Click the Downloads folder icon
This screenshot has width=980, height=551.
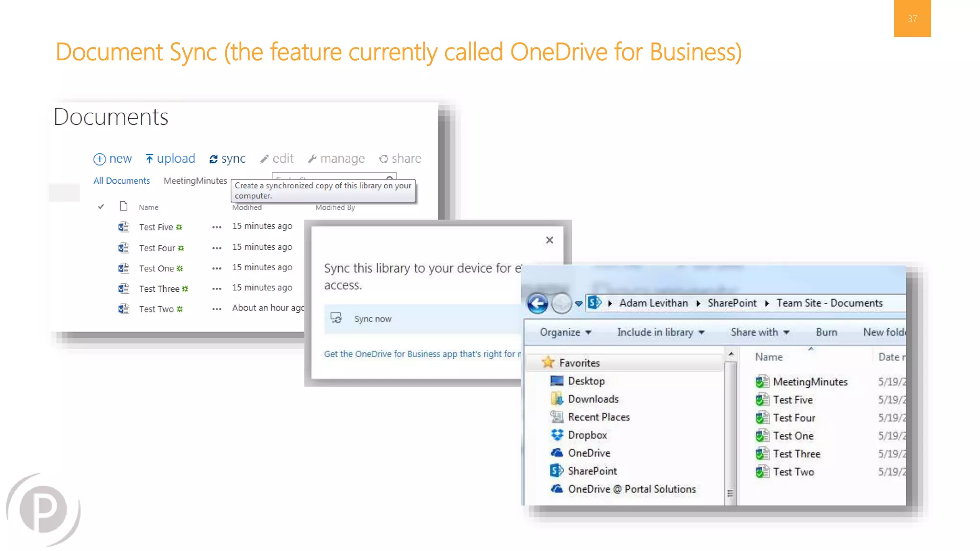coord(557,398)
